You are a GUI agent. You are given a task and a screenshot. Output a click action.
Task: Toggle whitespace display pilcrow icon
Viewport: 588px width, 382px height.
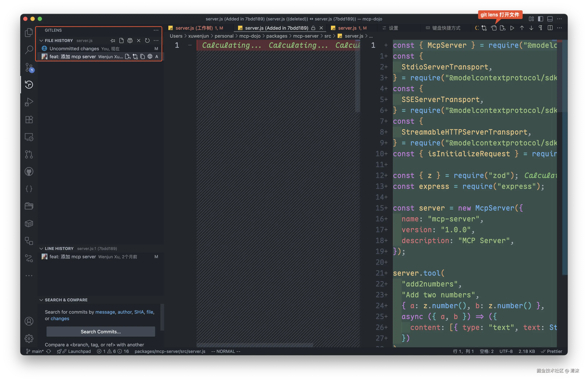point(541,28)
